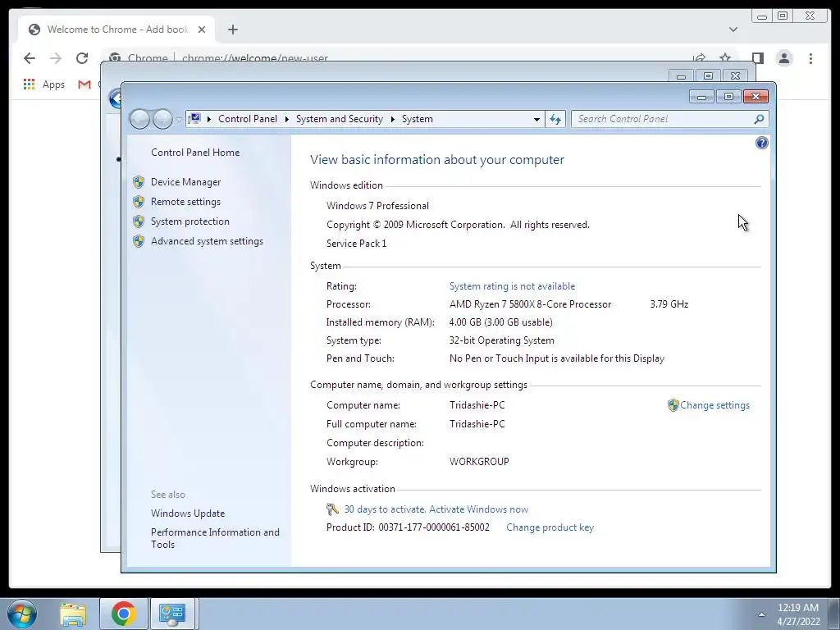840x630 pixels.
Task: Maximize the middle background window
Action: click(x=708, y=75)
